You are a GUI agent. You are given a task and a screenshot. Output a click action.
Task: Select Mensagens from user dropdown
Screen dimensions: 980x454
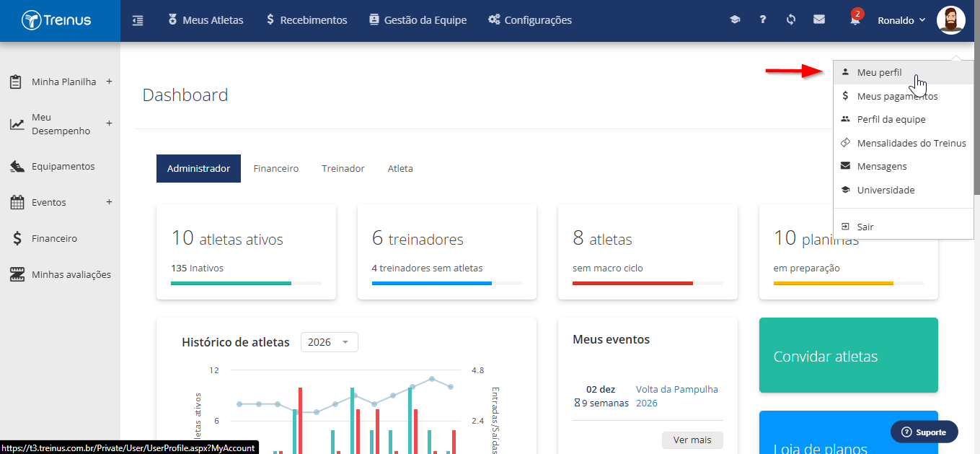903,166
